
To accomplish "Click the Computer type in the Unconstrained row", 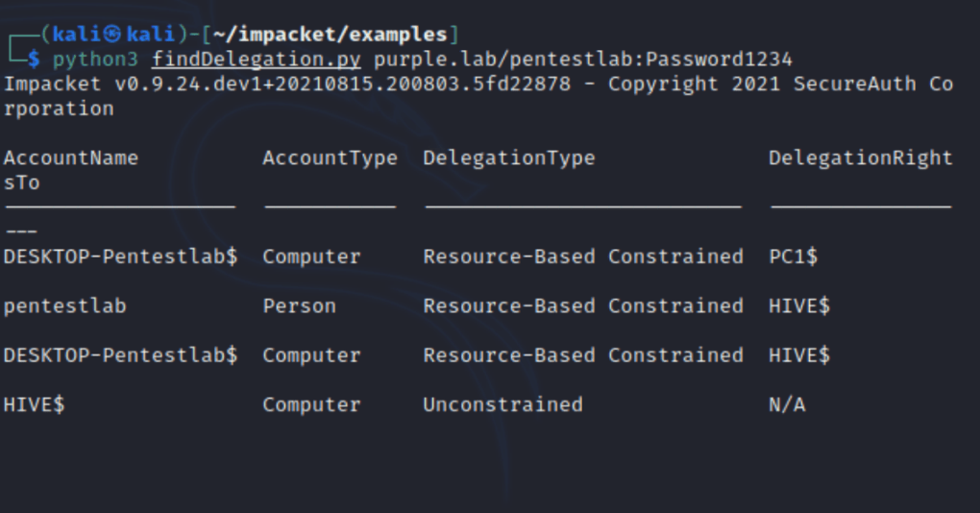I will coord(311,404).
